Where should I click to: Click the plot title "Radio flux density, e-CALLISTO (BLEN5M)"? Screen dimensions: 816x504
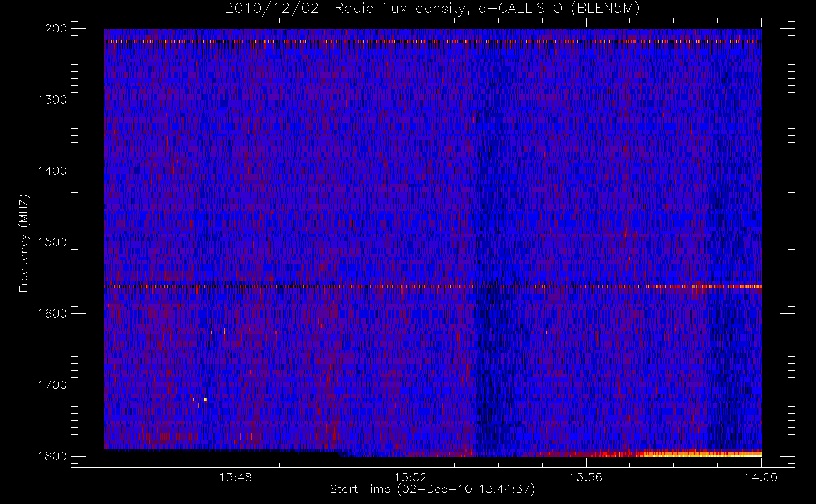487,9
